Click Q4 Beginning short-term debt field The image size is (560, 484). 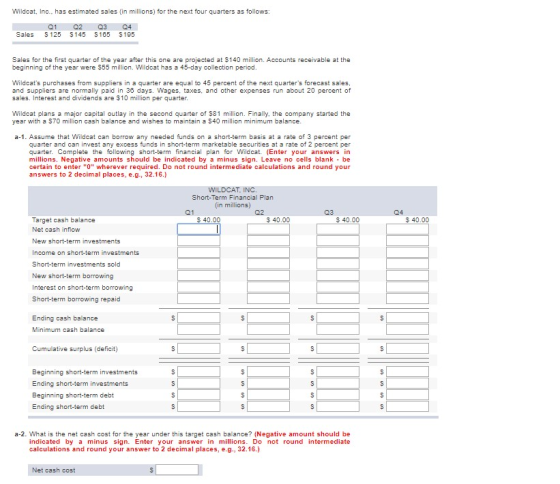pos(407,395)
